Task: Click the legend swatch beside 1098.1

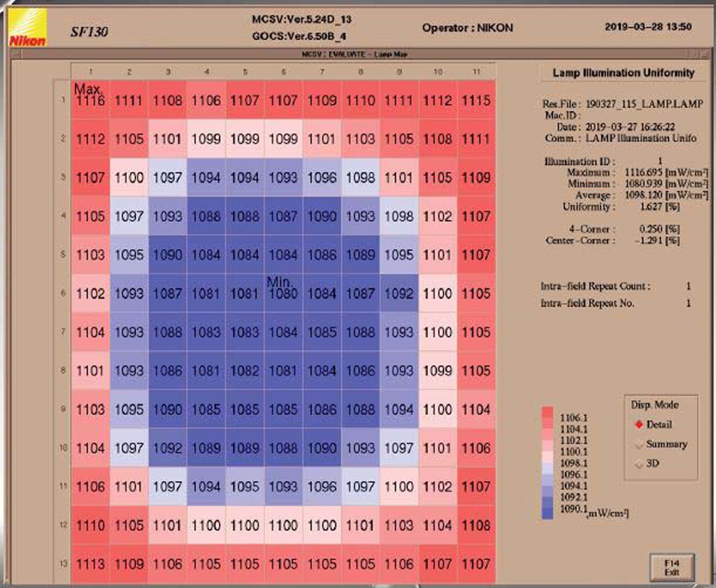Action: 547,457
